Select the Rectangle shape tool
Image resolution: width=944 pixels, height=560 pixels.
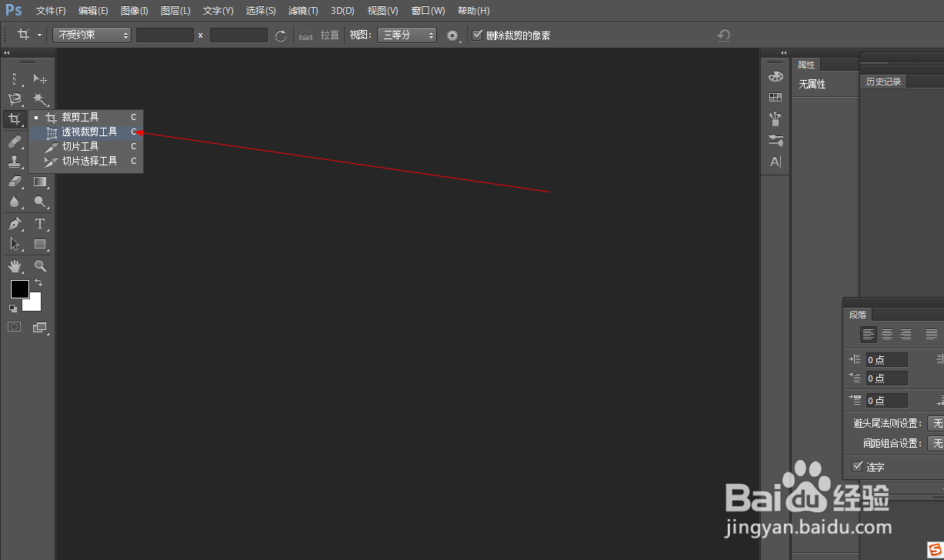(x=40, y=244)
